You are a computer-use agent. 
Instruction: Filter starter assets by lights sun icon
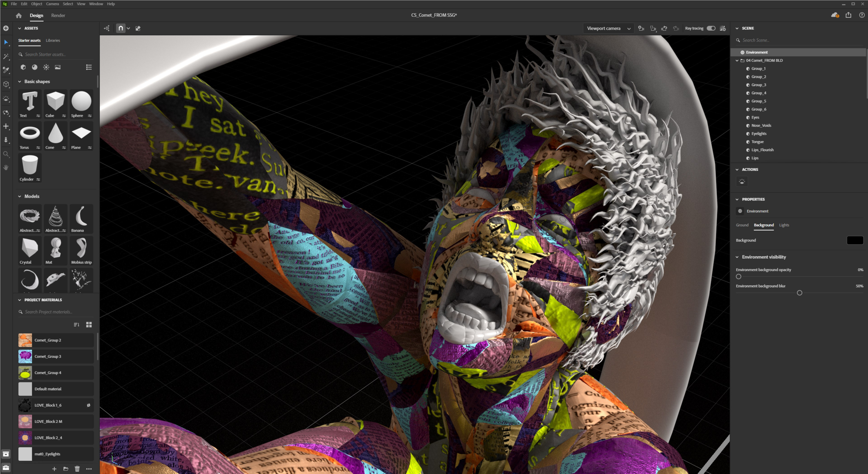(46, 67)
